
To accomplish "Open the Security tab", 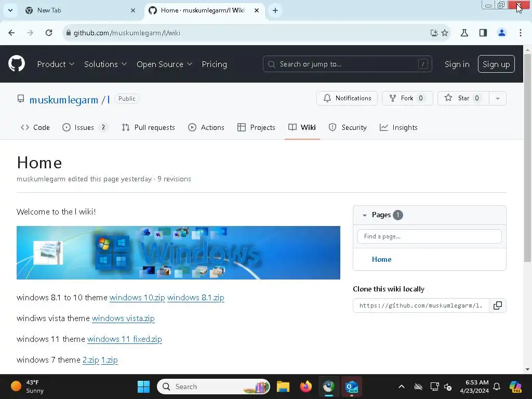I will tap(348, 128).
